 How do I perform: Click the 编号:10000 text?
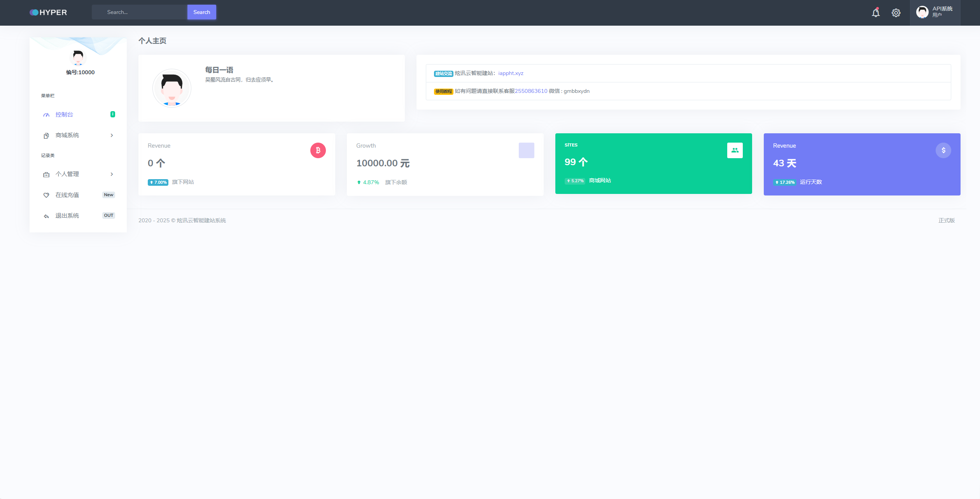click(x=80, y=73)
